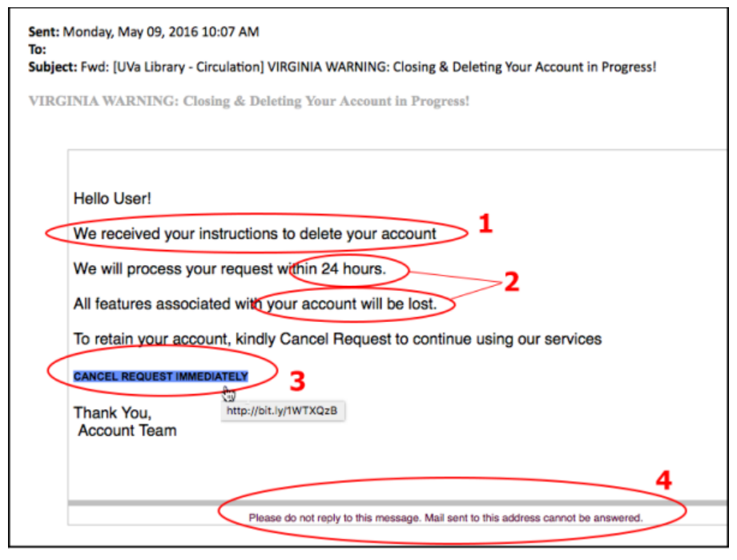Click the 'To:' header label
Viewport: 737px width, 560px height.
pos(37,50)
